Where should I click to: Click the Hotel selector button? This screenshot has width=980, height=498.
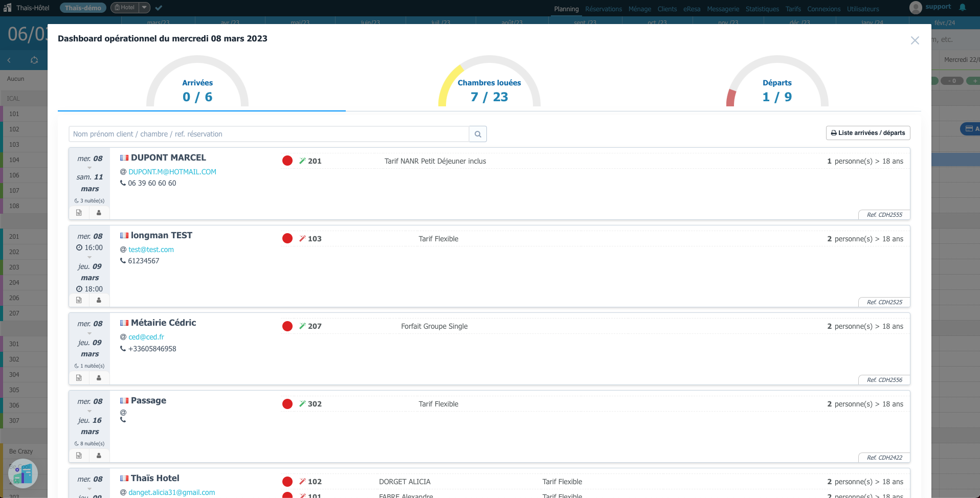[x=125, y=8]
